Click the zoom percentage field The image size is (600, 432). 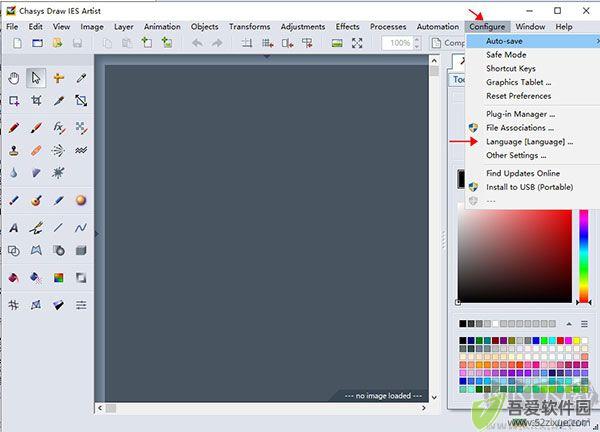click(398, 43)
